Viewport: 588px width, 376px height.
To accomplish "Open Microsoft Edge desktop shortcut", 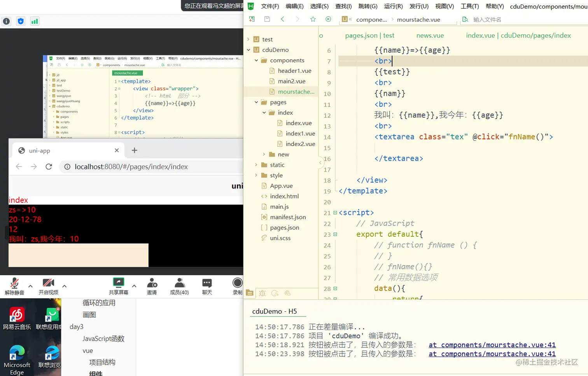I will 17,360.
